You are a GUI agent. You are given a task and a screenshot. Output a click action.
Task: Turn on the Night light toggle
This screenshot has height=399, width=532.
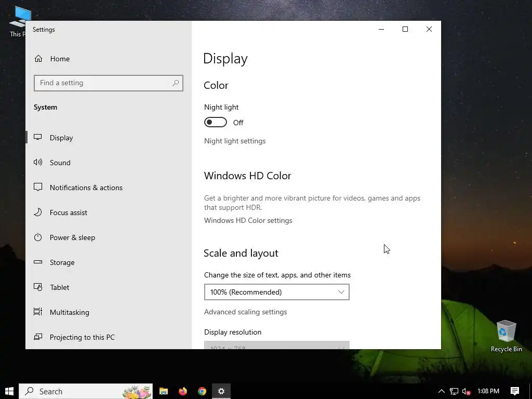pos(216,122)
